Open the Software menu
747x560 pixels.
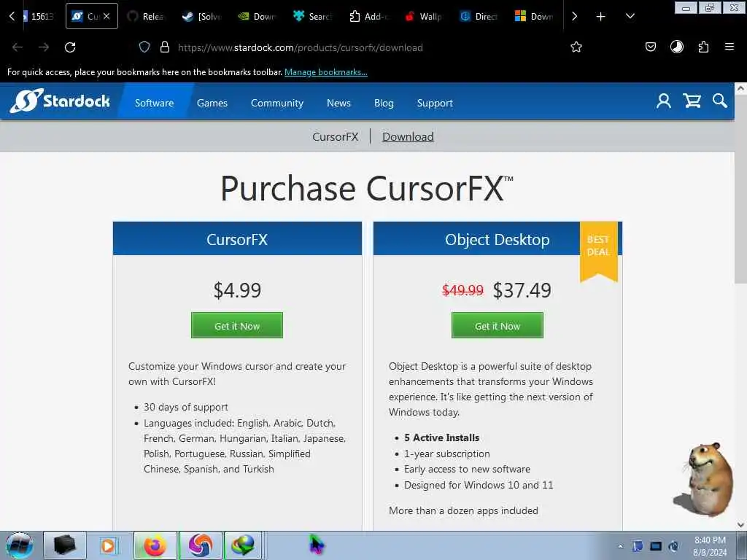pos(155,103)
